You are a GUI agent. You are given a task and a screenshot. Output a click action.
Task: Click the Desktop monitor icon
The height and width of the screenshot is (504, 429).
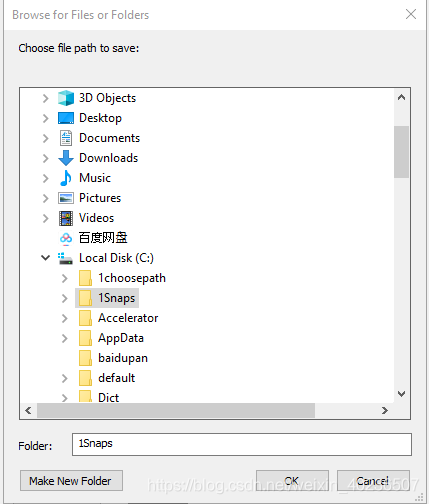[66, 118]
